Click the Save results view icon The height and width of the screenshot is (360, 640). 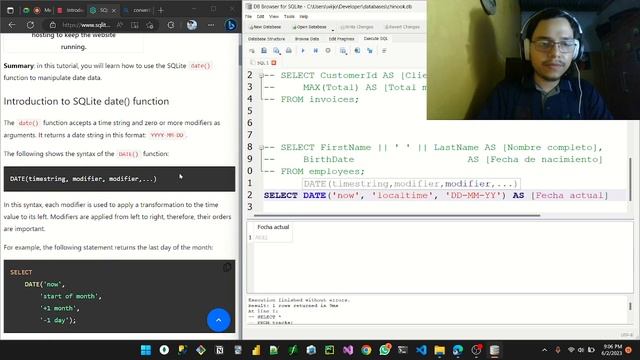343,51
